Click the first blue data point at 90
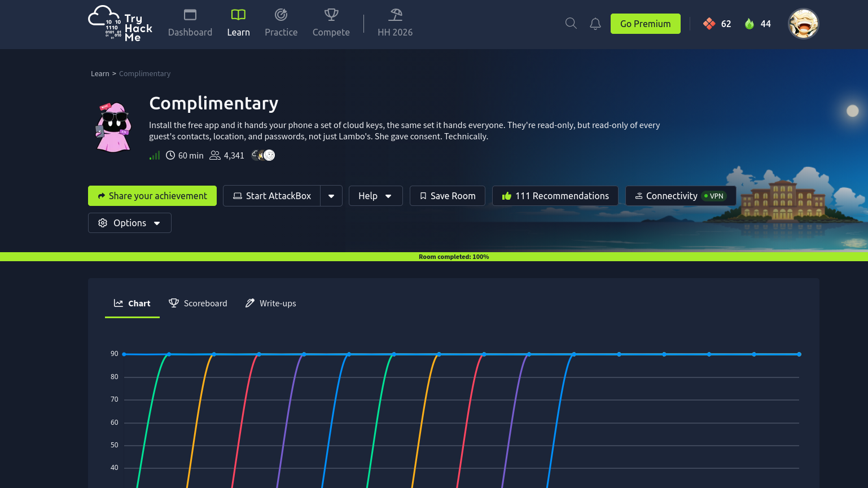 pyautogui.click(x=124, y=354)
